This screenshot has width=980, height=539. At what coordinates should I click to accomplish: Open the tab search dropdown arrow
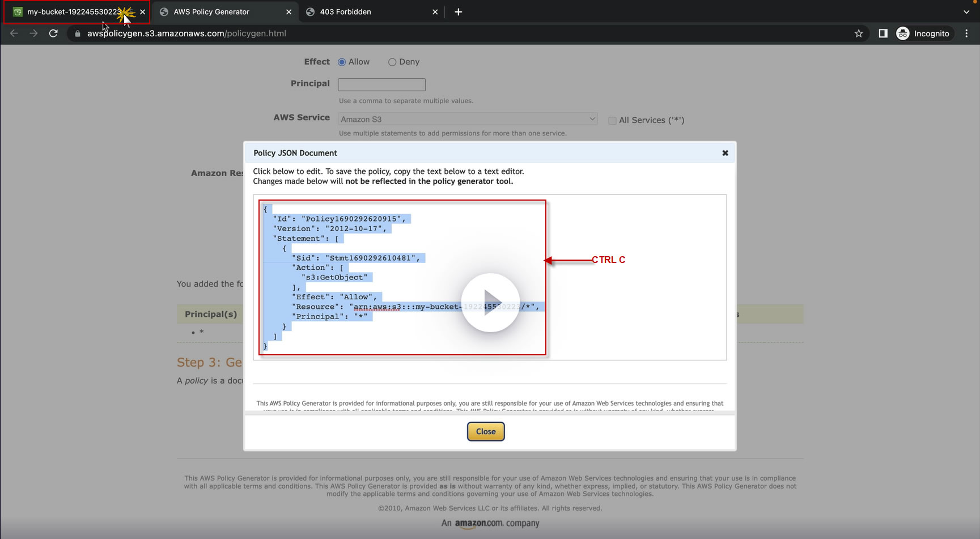click(x=966, y=12)
